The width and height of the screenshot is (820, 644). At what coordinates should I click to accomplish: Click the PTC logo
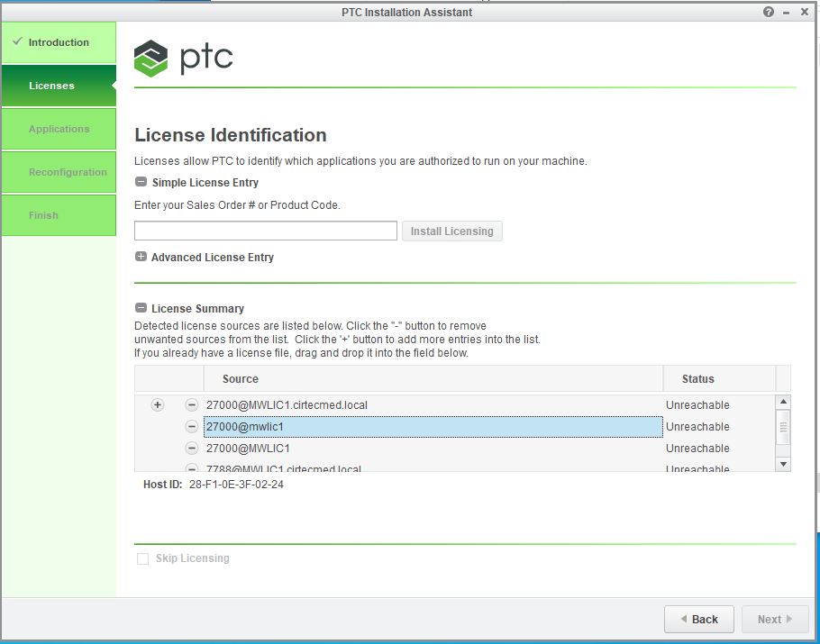184,59
